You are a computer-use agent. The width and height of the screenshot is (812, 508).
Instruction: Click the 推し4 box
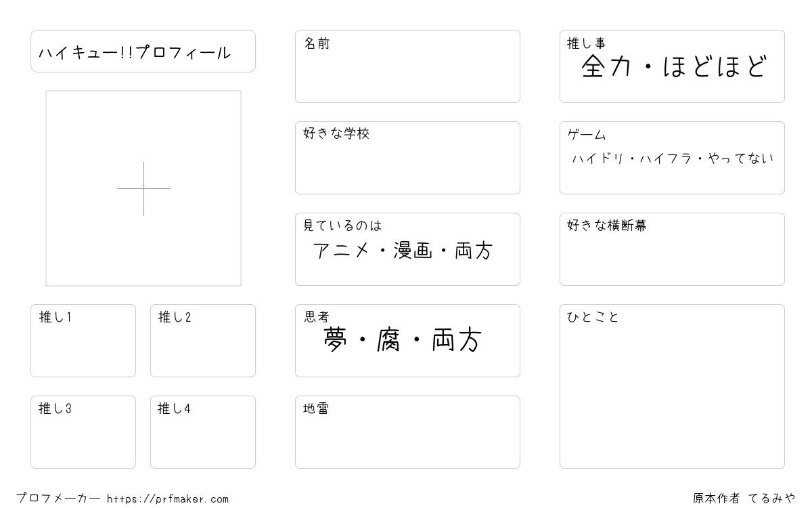click(203, 432)
